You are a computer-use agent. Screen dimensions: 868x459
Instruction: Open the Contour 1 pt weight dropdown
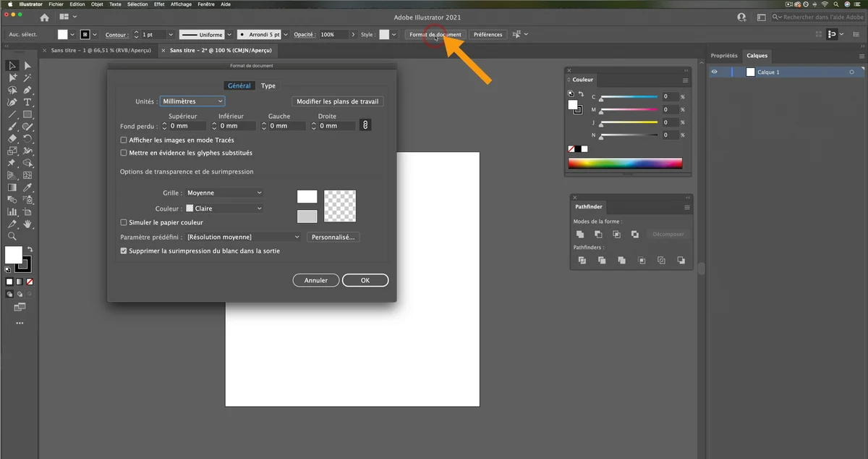pos(171,34)
